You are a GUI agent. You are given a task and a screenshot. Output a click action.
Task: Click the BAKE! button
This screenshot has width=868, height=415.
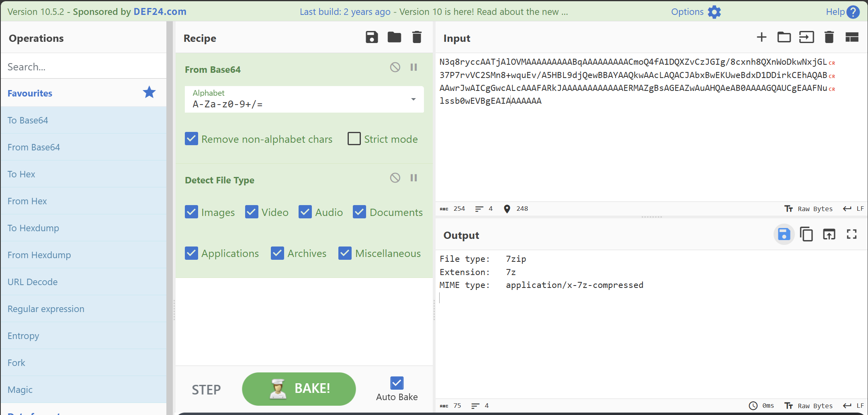pyautogui.click(x=299, y=389)
